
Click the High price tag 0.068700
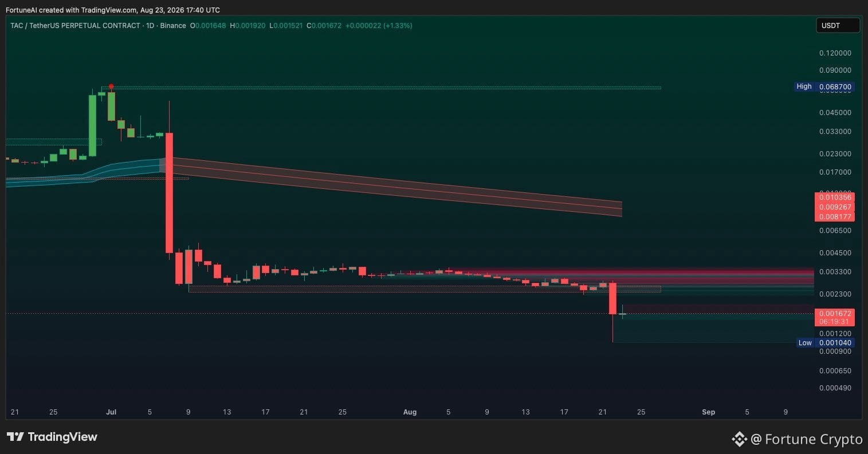(x=835, y=86)
